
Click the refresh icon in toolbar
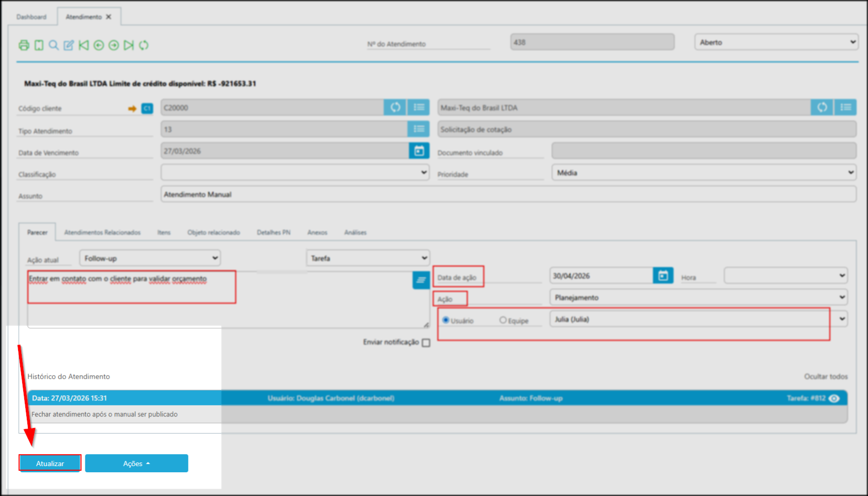[x=144, y=45]
